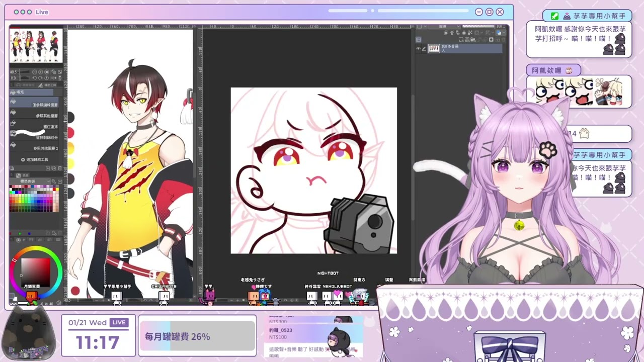
Task: Toggle set as draft layer
Action: 458,33
